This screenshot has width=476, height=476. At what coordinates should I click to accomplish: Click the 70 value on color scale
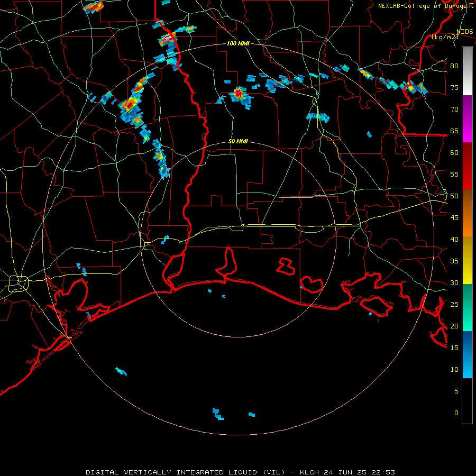(454, 109)
